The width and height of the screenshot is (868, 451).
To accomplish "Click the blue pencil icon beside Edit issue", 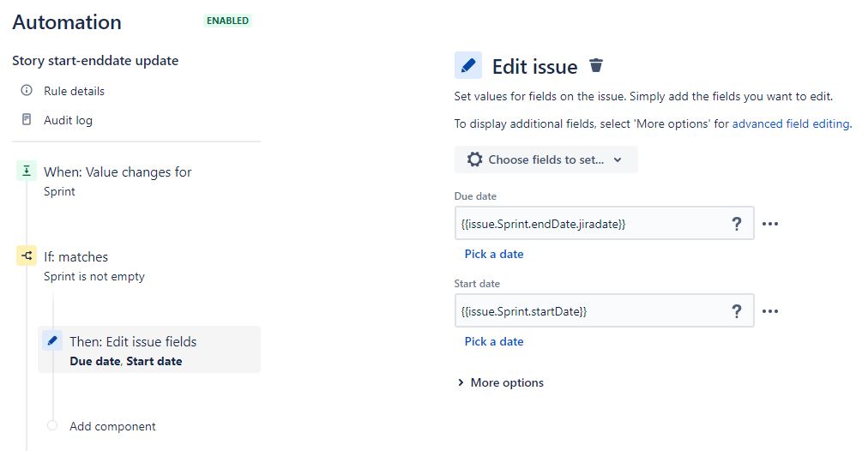I will 467,66.
